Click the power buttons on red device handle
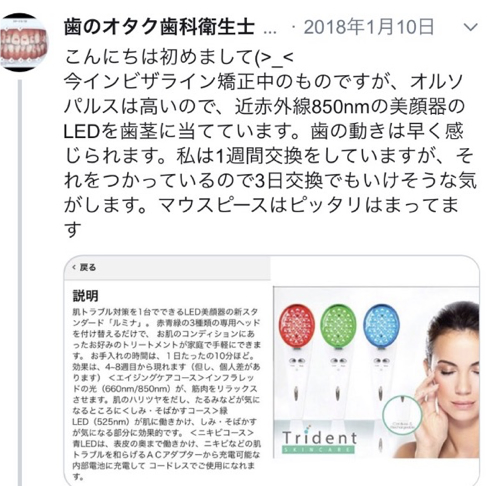The height and width of the screenshot is (486, 487). click(297, 361)
